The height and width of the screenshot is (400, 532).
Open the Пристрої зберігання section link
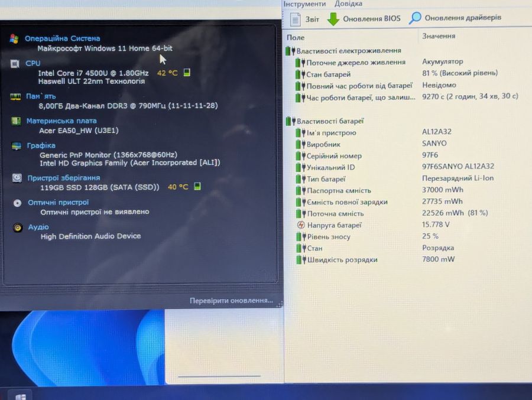(x=64, y=178)
